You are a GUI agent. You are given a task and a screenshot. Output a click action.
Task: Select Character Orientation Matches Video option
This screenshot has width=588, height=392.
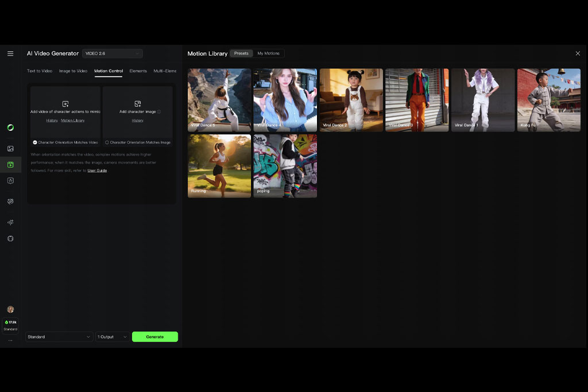pyautogui.click(x=65, y=142)
